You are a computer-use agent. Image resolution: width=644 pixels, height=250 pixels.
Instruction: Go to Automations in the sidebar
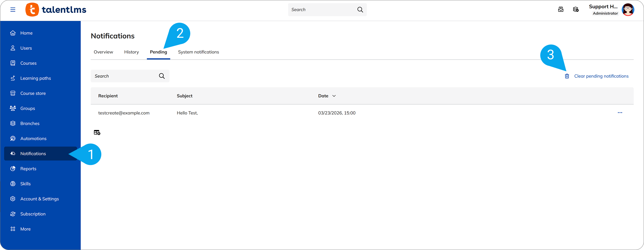(33, 138)
